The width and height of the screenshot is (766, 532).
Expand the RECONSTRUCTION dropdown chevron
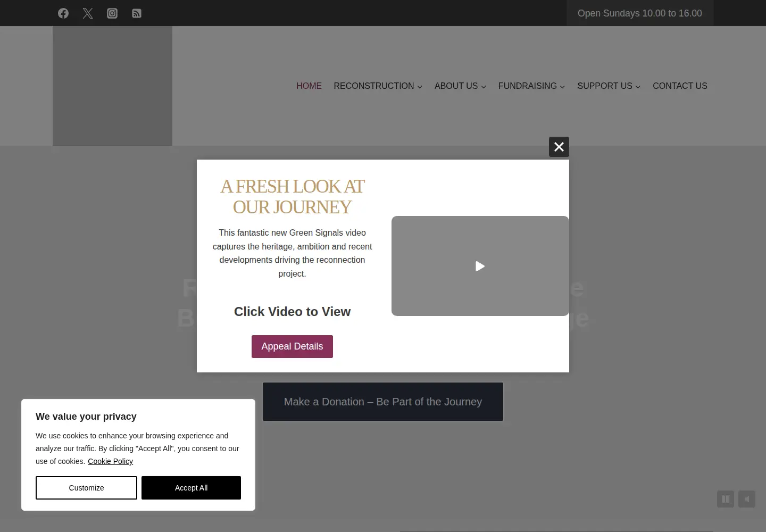tap(420, 87)
